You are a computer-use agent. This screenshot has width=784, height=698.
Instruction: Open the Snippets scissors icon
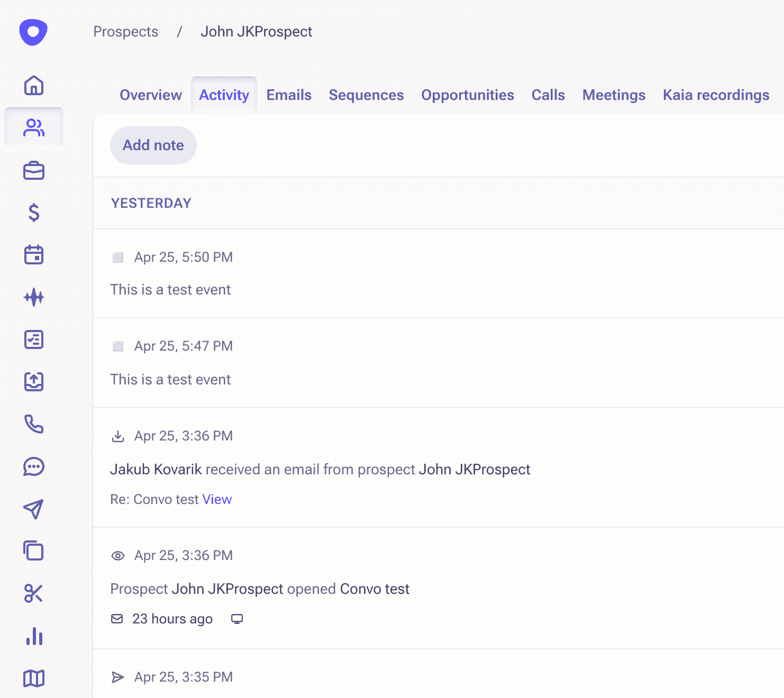pos(34,593)
